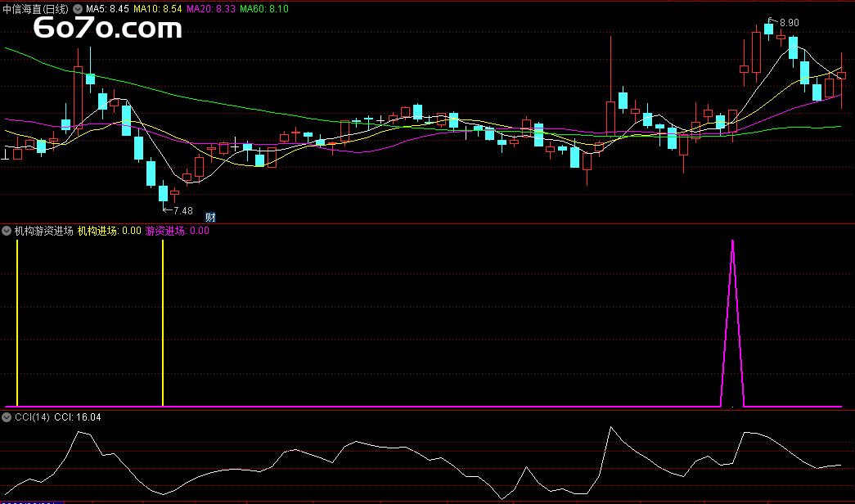This screenshot has width=855, height=504.
Task: Click the magenta 游资进场 spike peak
Action: [732, 241]
